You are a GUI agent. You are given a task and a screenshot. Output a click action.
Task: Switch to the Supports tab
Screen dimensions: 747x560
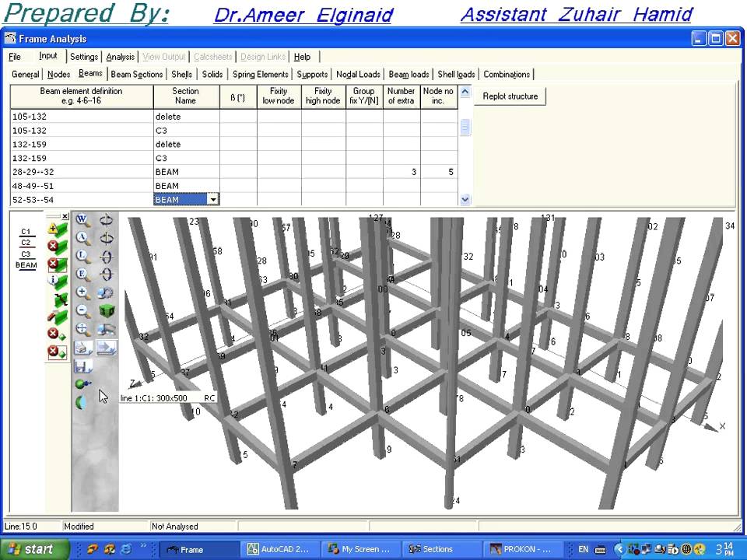click(x=312, y=75)
